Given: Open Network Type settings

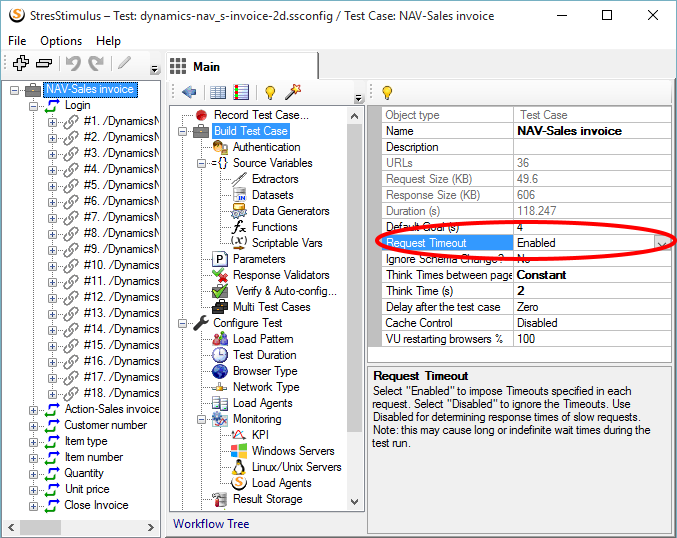Looking at the screenshot, I should pyautogui.click(x=266, y=387).
